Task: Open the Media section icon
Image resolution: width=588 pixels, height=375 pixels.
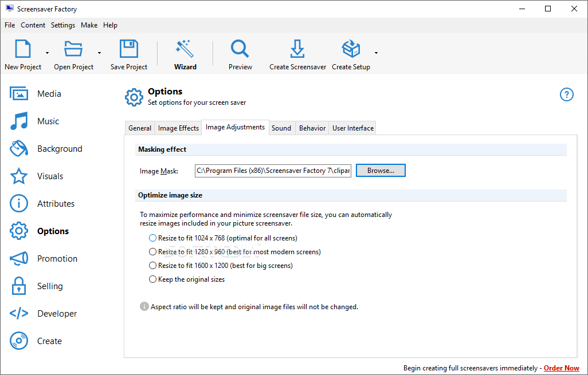Action: [x=19, y=94]
